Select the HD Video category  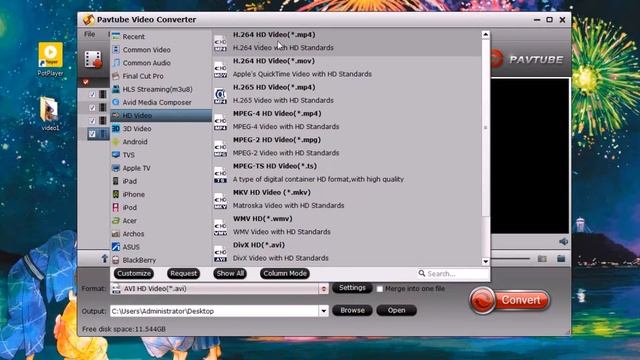(161, 116)
